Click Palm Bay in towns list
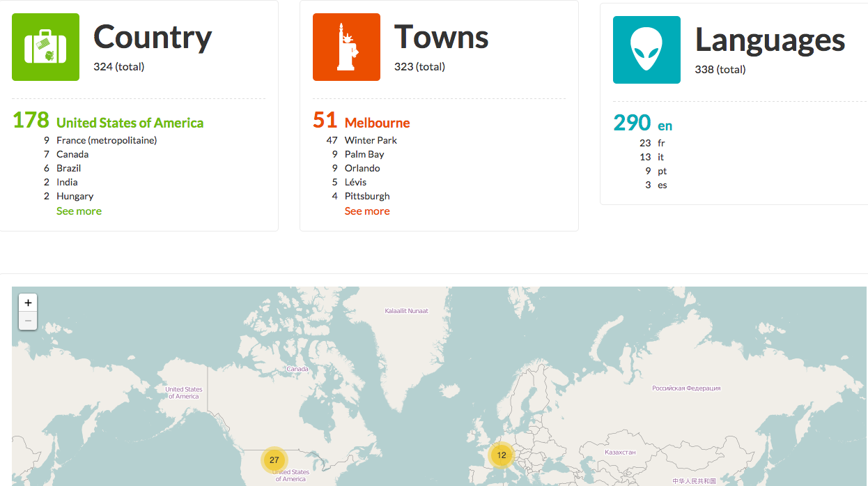The height and width of the screenshot is (486, 868). 364,154
